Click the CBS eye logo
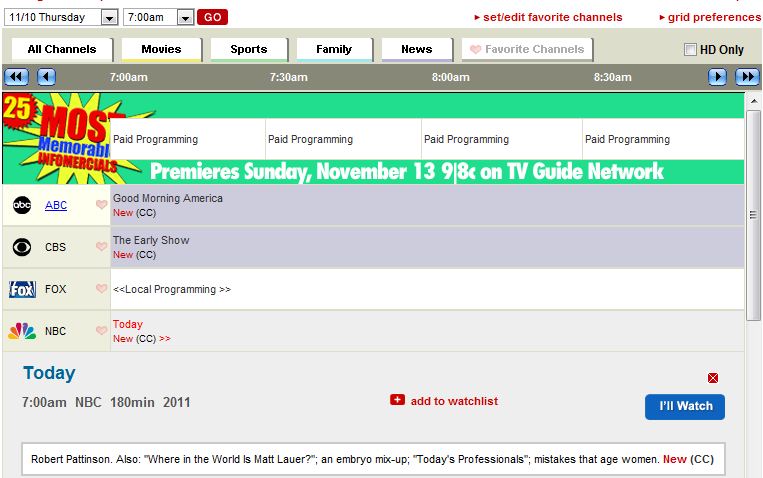Screen dimensions: 763x478 point(22,247)
